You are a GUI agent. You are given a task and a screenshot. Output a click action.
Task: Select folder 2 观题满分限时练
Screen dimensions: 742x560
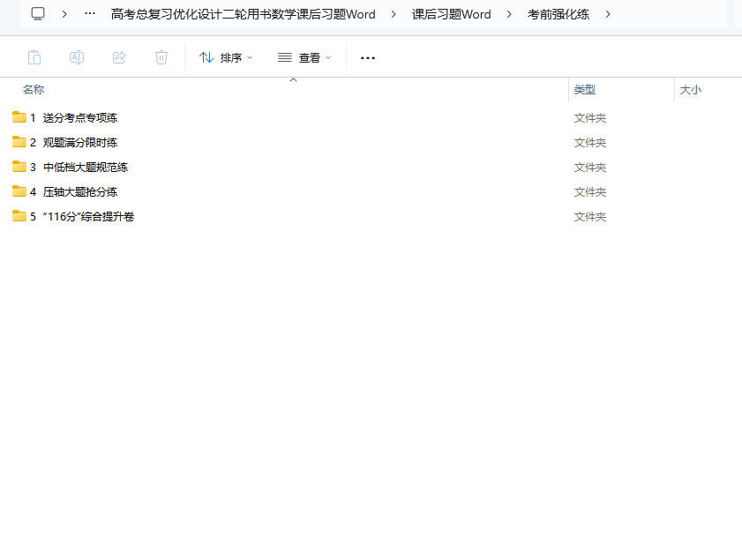80,142
